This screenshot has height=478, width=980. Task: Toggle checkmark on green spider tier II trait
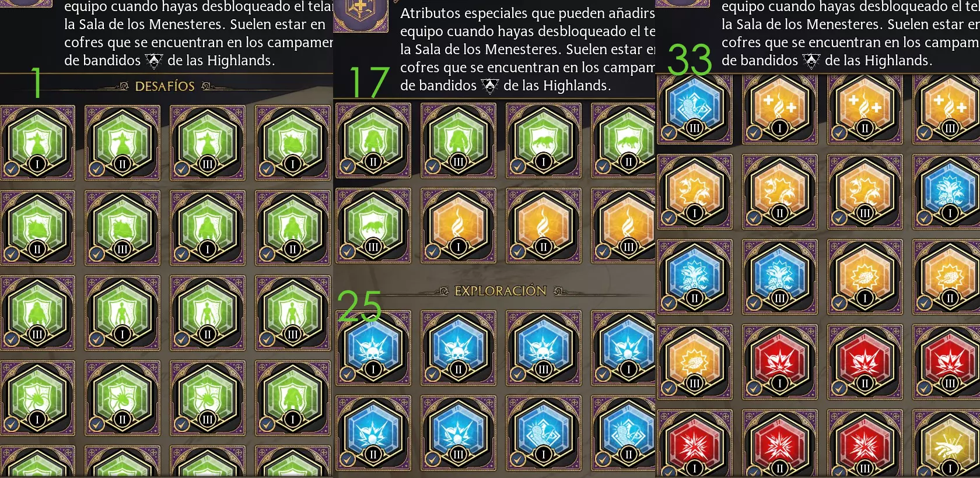[97, 424]
